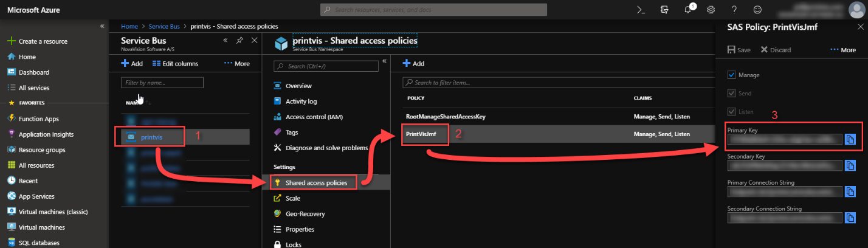Copy the Secondary Connection String
The image size is (868, 248).
850,218
